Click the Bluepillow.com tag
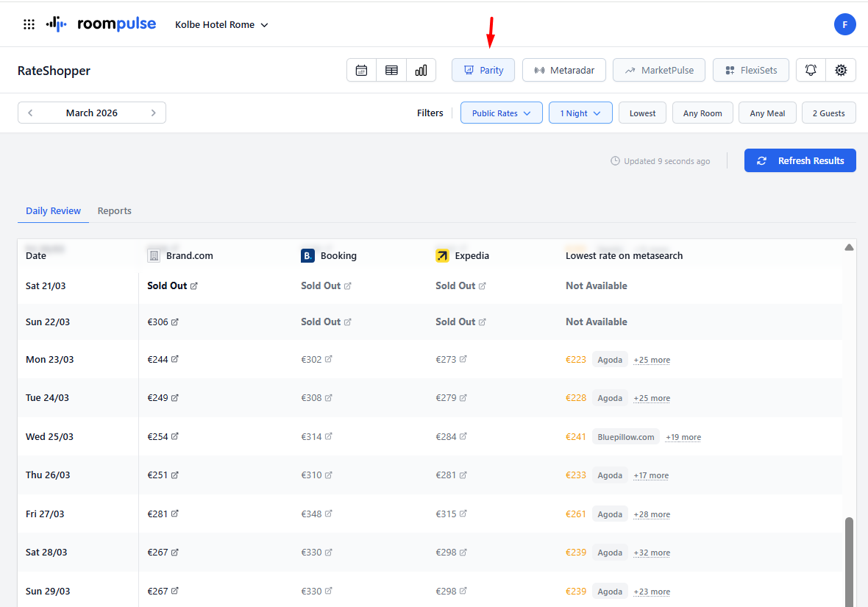 pyautogui.click(x=625, y=437)
